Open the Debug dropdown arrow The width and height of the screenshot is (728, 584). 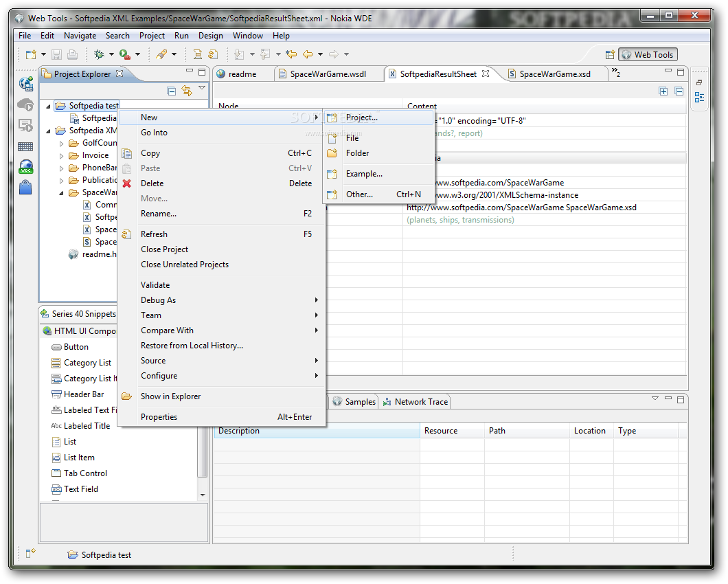(x=111, y=54)
